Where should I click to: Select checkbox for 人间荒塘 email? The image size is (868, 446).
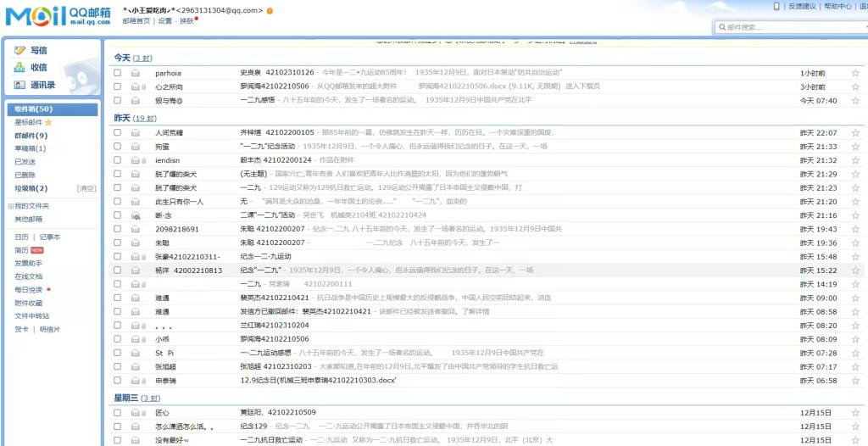point(117,132)
